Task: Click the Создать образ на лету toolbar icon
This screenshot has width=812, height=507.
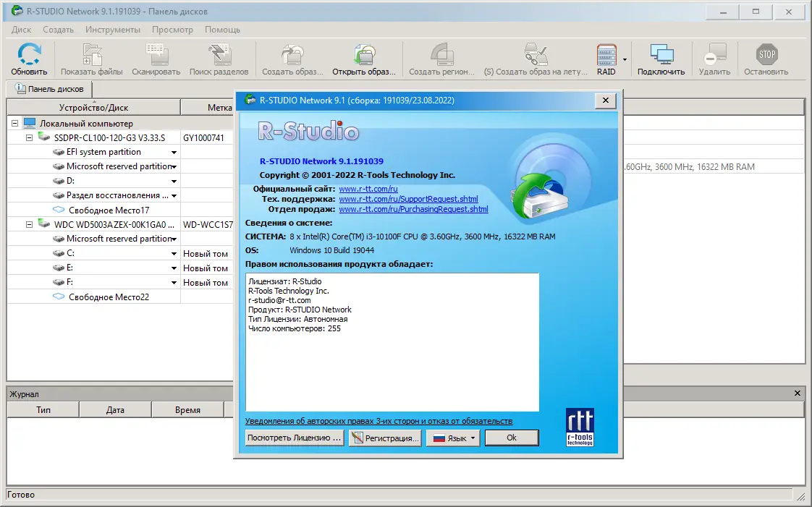Action: click(x=536, y=54)
